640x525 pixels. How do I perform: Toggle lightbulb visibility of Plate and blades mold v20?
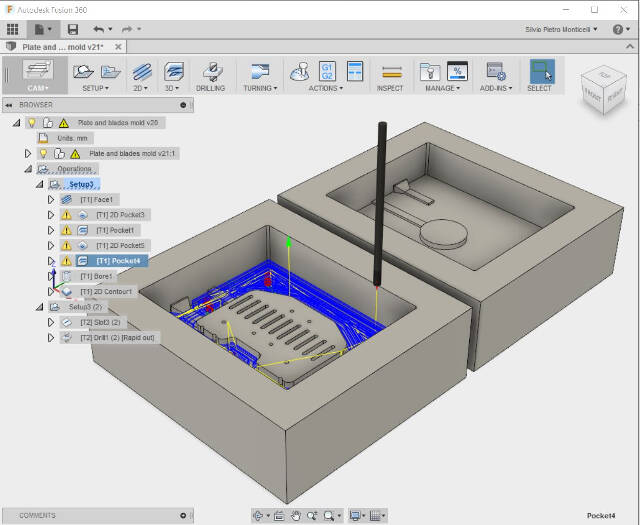click(x=32, y=122)
